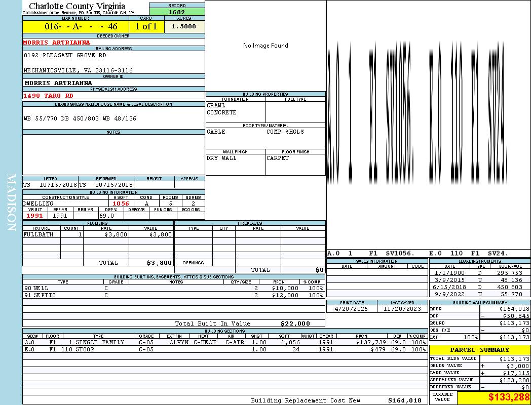The height and width of the screenshot is (405, 532).
Task: Click sketch legend A.0 1 F1 SV1056
Action: coord(371,254)
